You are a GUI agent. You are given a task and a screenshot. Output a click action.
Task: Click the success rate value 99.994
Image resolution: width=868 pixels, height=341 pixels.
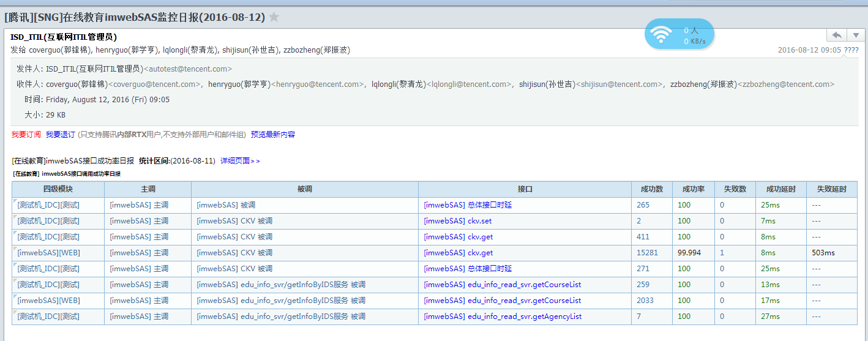[689, 253]
